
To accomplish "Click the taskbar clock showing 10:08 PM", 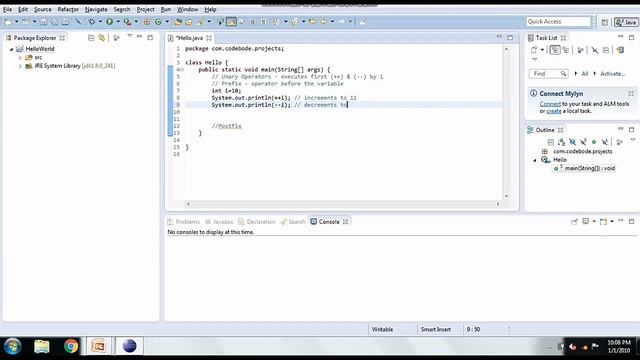I will click(x=619, y=346).
